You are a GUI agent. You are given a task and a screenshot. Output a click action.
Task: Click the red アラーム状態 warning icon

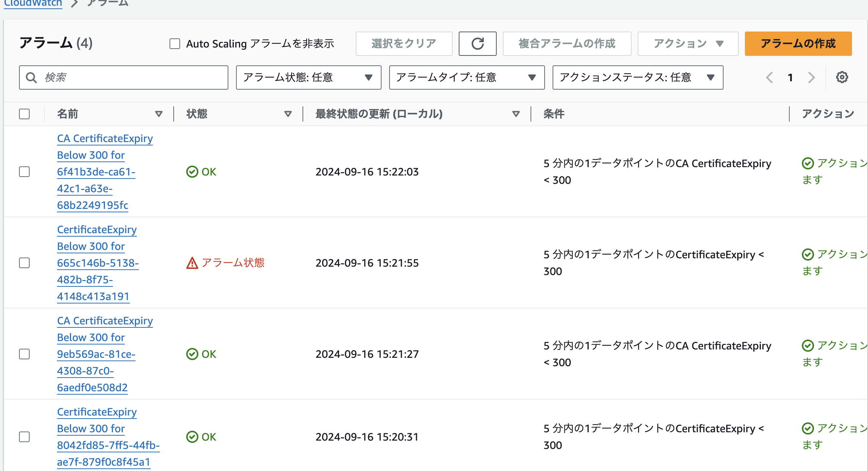192,263
